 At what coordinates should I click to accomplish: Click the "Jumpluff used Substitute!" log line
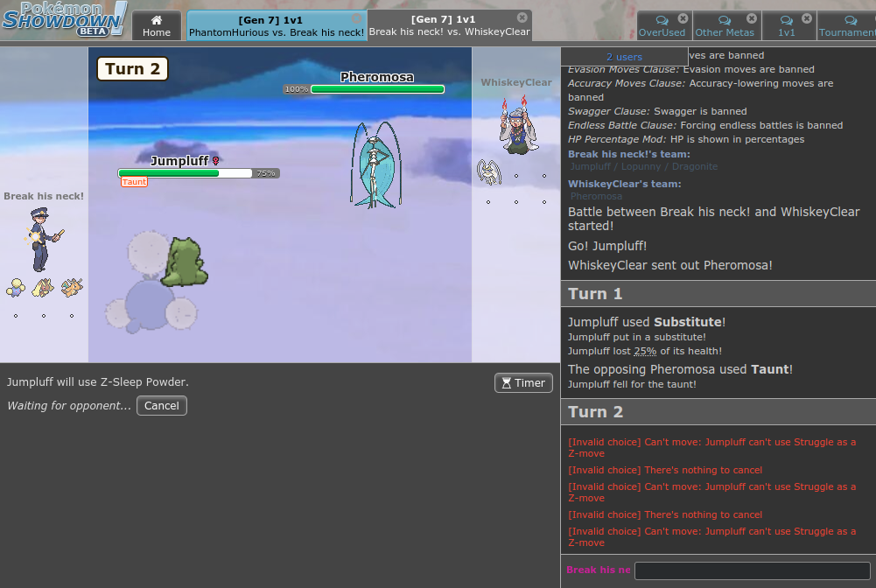[x=647, y=322]
